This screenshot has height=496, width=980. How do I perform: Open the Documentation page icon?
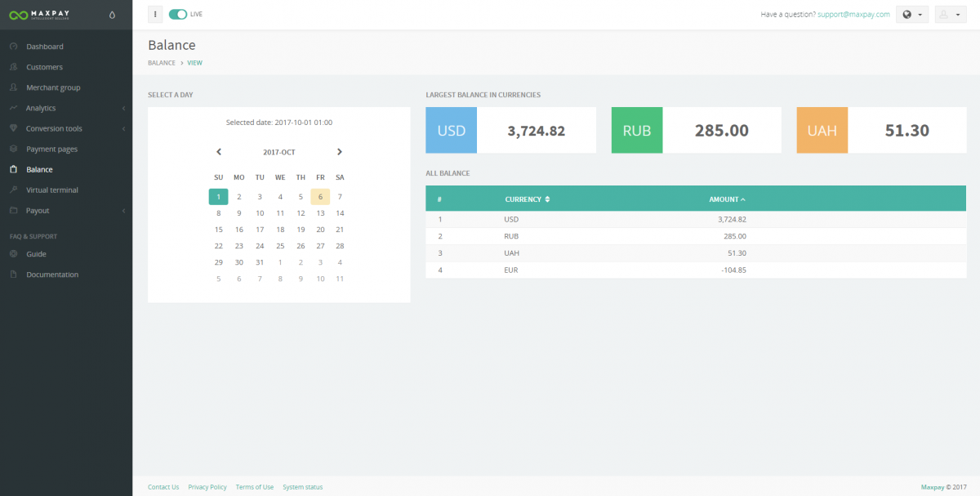(x=15, y=274)
